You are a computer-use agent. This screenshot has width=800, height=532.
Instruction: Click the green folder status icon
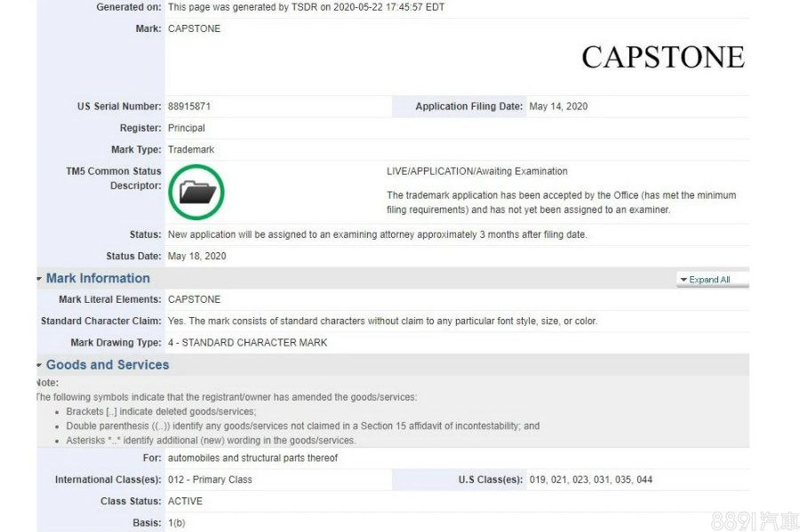pos(196,192)
